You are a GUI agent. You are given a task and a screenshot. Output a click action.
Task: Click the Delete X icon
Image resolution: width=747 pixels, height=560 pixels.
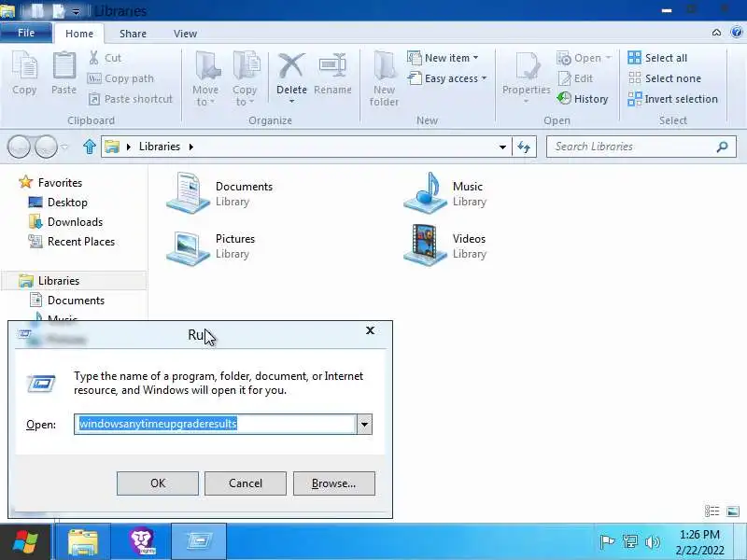[291, 65]
